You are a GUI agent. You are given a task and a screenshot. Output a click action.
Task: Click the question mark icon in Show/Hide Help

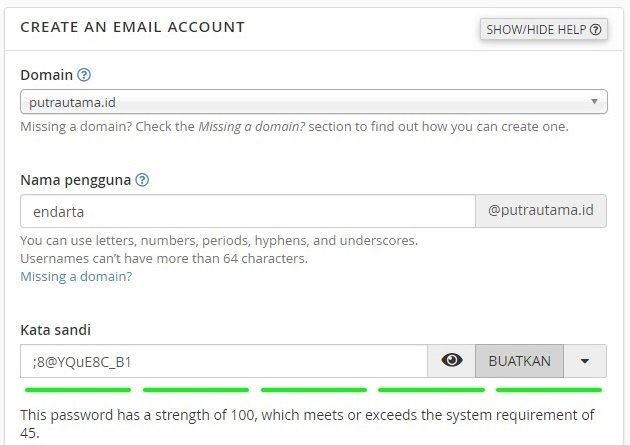(x=596, y=29)
